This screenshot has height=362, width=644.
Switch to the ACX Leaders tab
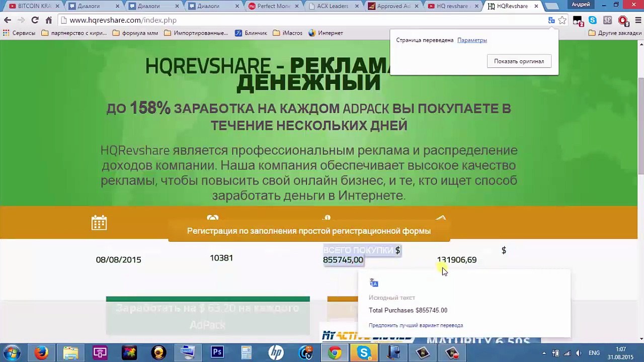(x=333, y=6)
